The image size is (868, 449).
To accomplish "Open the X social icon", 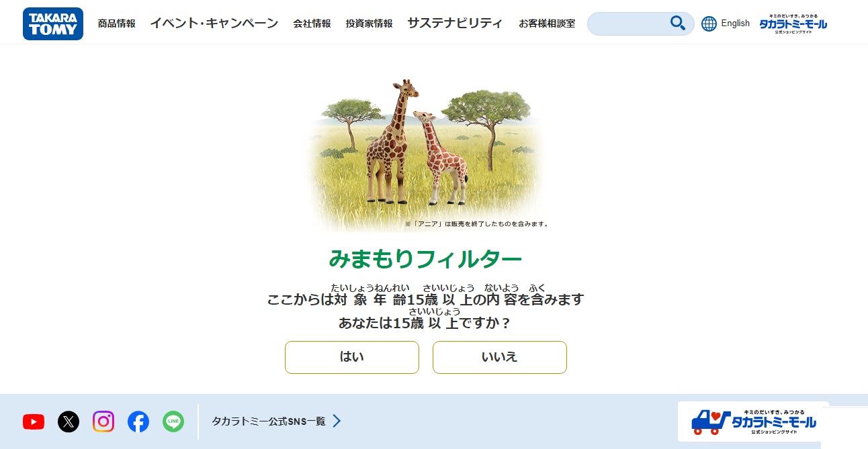I will click(x=69, y=421).
